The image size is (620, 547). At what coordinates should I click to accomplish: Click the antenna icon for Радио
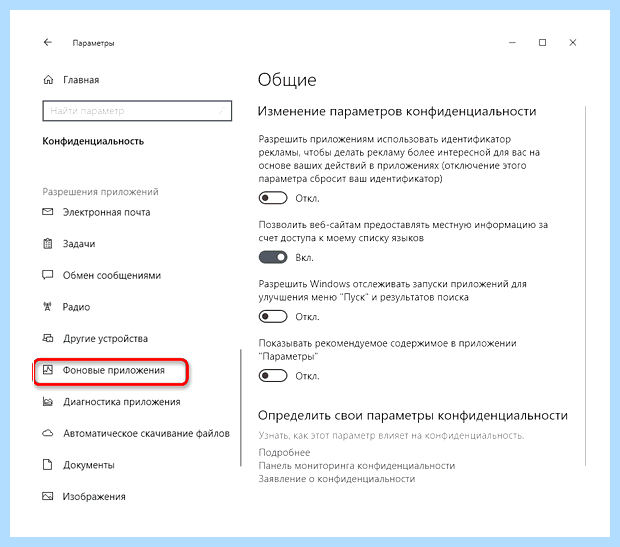click(48, 307)
